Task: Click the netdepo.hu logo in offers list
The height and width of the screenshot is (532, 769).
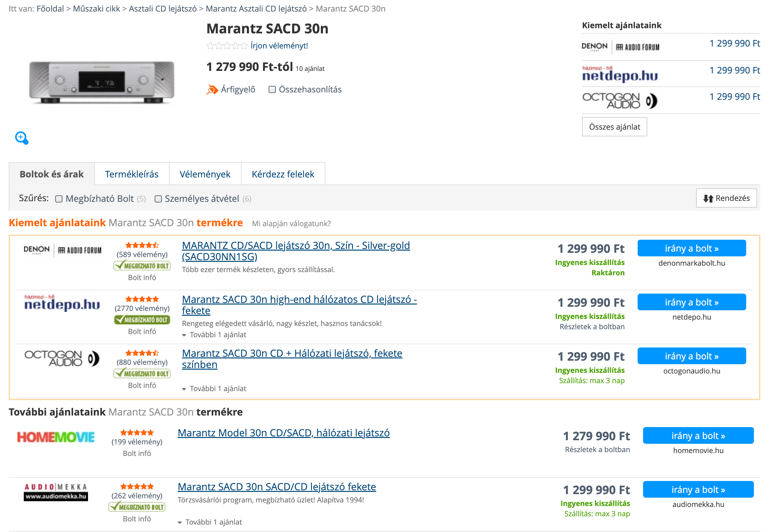Action: pyautogui.click(x=62, y=303)
